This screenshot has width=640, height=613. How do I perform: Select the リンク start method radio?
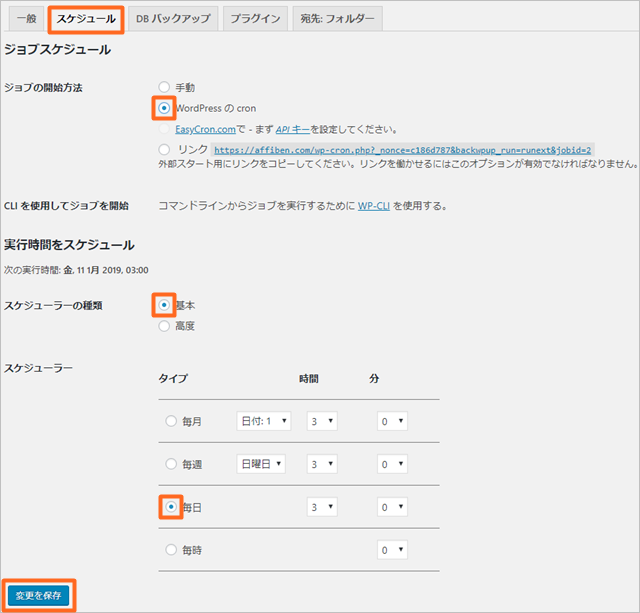click(165, 149)
